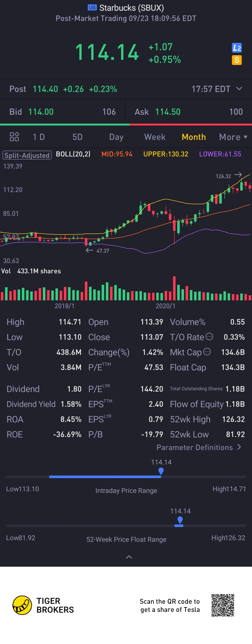Tap the Tiger Brokers logo

point(22,605)
